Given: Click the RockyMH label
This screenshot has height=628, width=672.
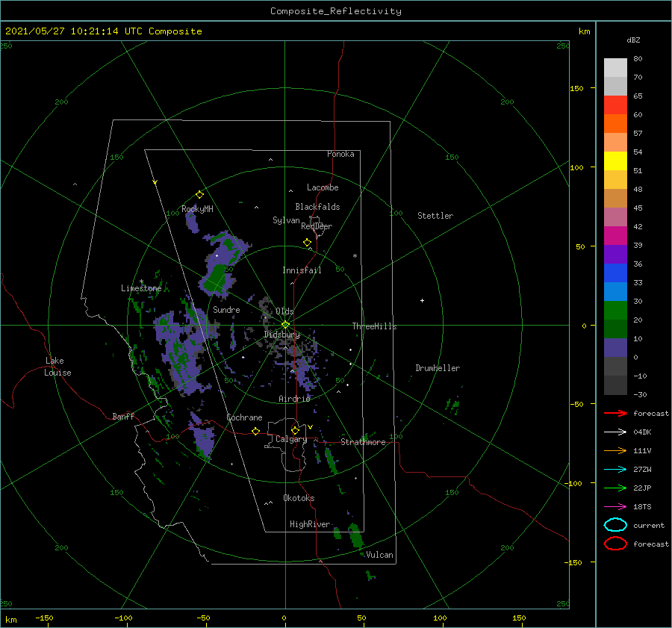Looking at the screenshot, I should [x=197, y=209].
